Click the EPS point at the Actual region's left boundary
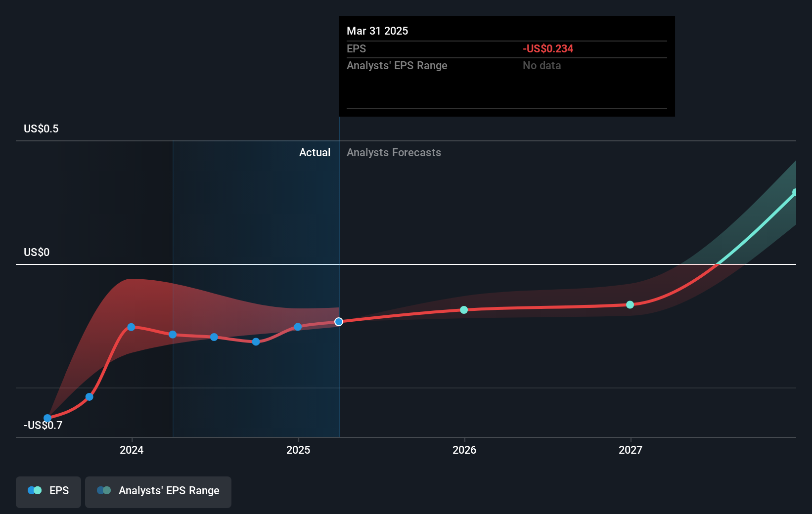The image size is (812, 514). point(173,335)
